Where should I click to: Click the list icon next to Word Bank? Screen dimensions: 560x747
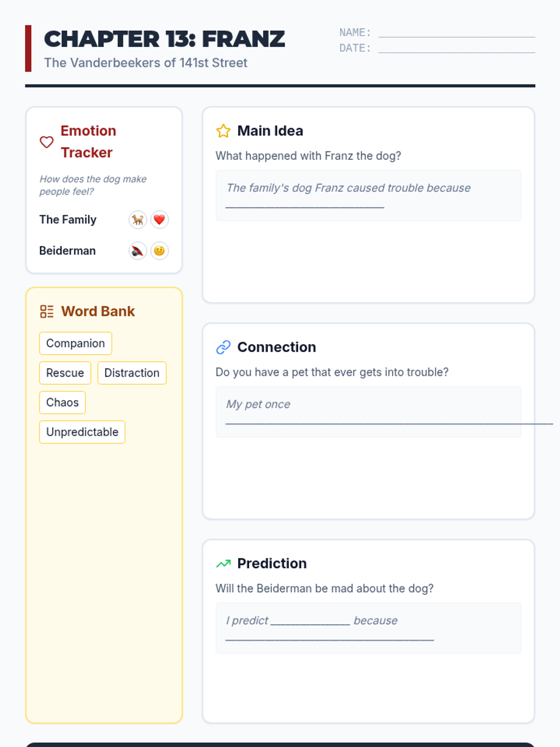[x=47, y=311]
